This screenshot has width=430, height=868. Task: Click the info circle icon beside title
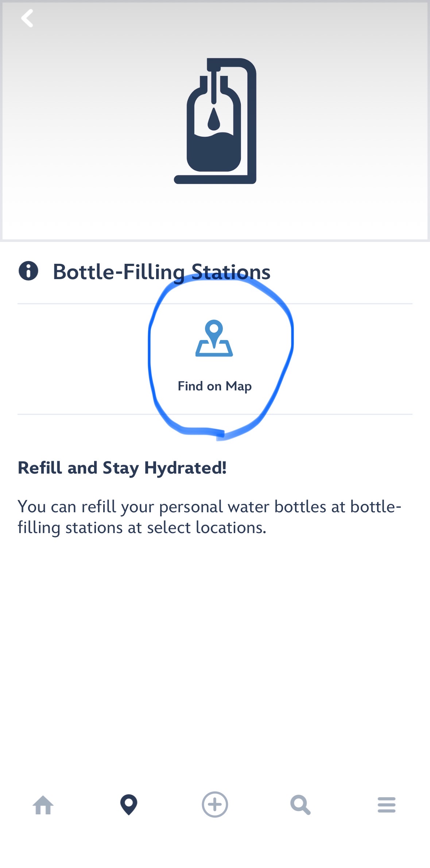click(28, 271)
